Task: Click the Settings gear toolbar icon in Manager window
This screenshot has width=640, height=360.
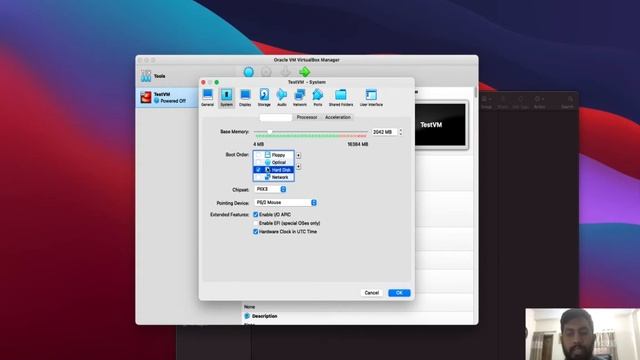Action: pyautogui.click(x=266, y=72)
